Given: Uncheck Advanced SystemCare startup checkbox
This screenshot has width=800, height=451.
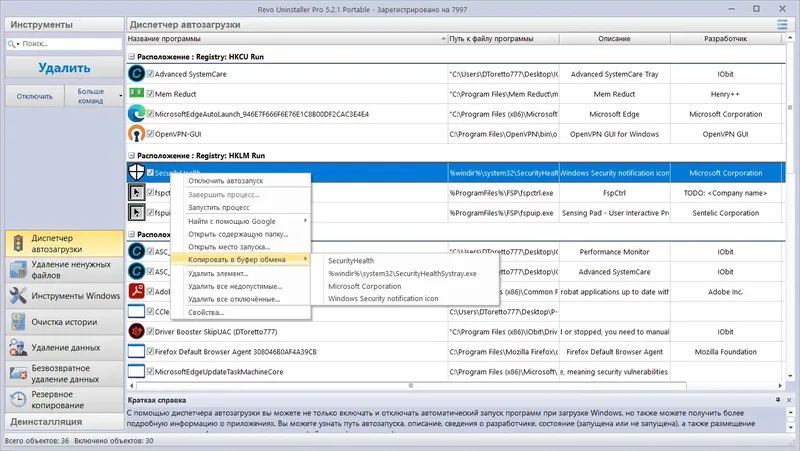Looking at the screenshot, I should (x=150, y=73).
